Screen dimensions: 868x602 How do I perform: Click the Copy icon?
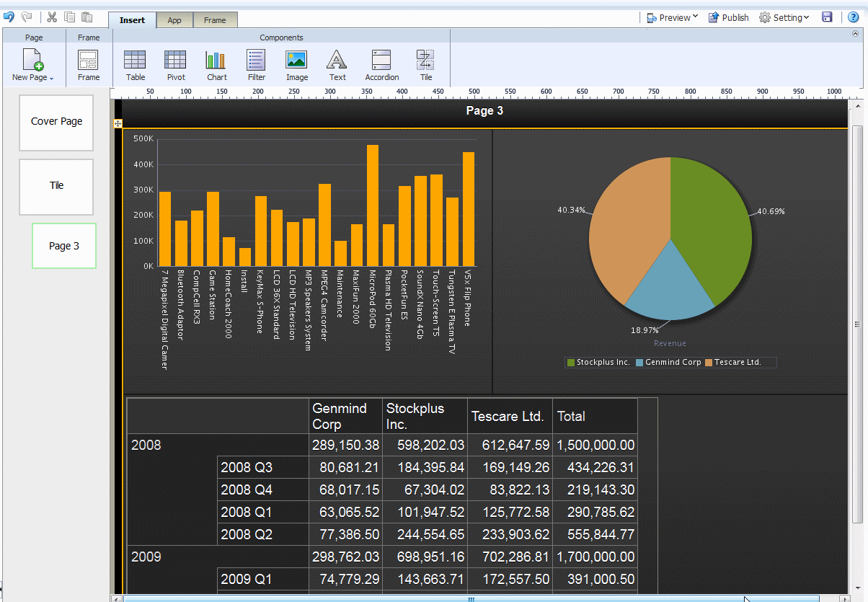click(x=70, y=17)
